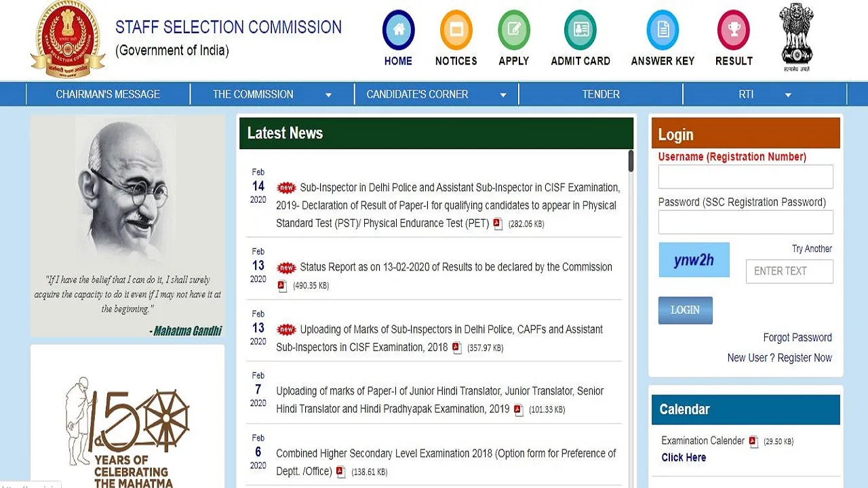This screenshot has height=488, width=868.
Task: Click the Examination Calender text
Action: [703, 441]
